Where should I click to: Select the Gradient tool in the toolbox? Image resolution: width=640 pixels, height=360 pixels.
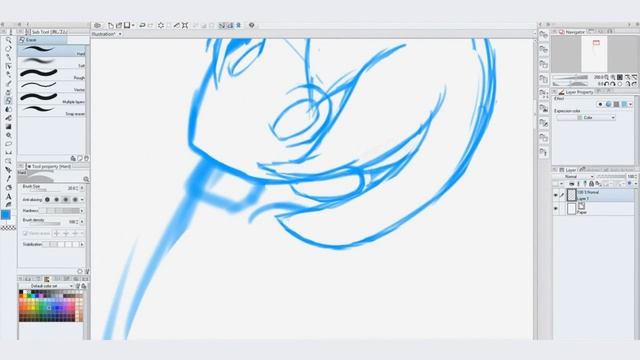click(x=8, y=127)
